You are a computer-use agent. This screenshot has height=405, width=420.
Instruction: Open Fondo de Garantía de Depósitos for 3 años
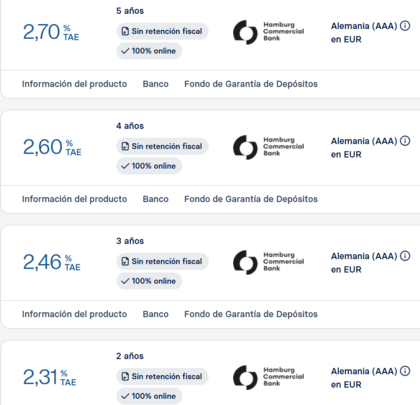tap(251, 314)
